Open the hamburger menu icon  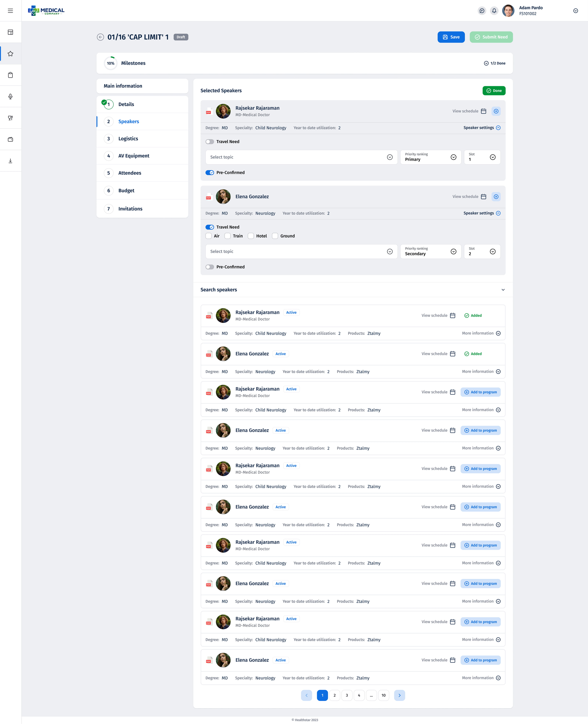pyautogui.click(x=10, y=11)
